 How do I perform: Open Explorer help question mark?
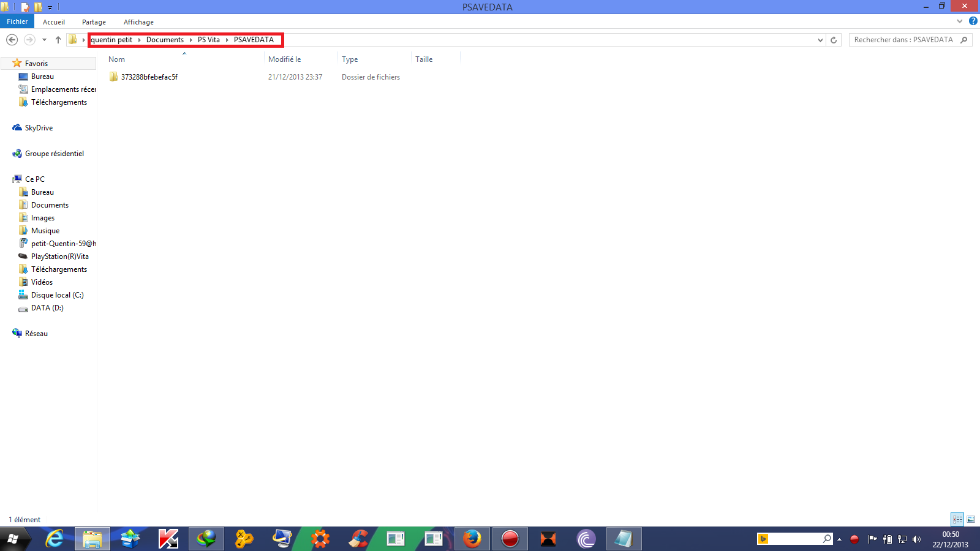pyautogui.click(x=973, y=21)
